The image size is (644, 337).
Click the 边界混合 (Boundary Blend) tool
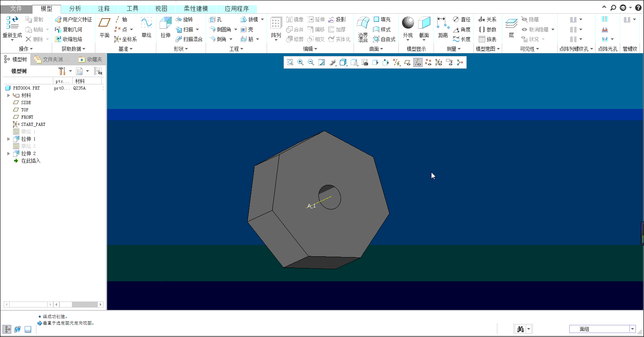[x=363, y=29]
